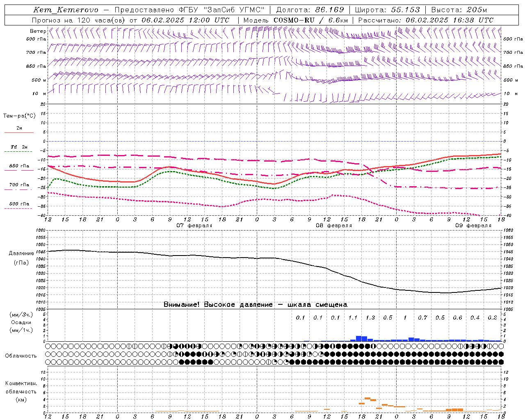Click the Kem_Kemerovo station title

66,10
